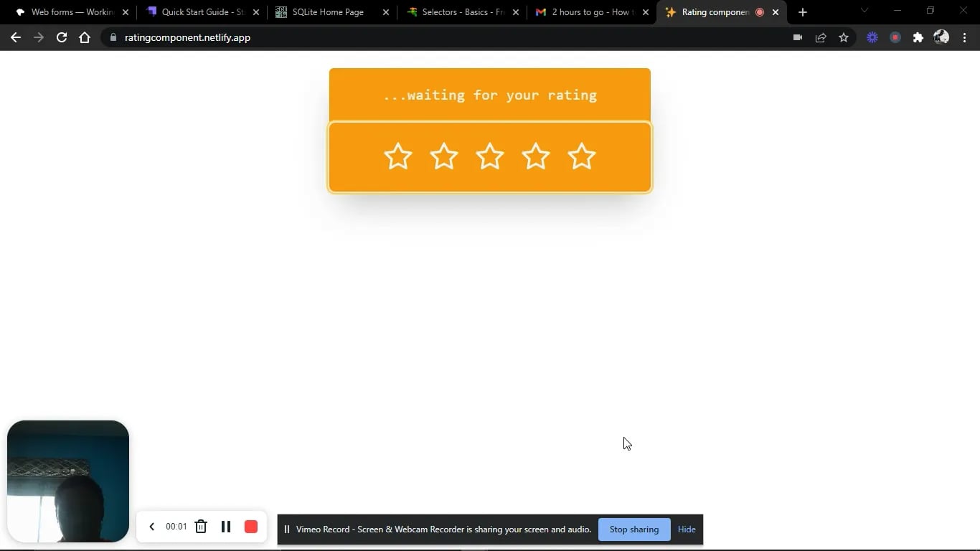The width and height of the screenshot is (980, 551).
Task: Share this page icon
Action: click(x=821, y=37)
